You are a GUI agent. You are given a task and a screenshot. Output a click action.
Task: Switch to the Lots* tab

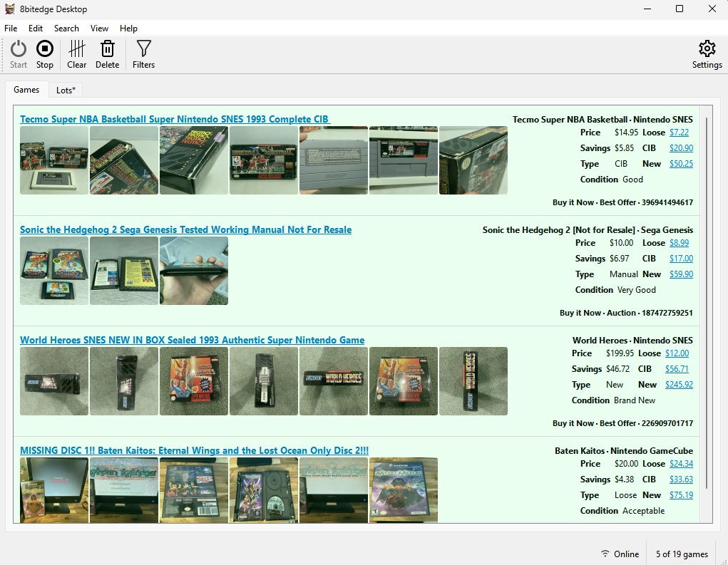tap(66, 90)
